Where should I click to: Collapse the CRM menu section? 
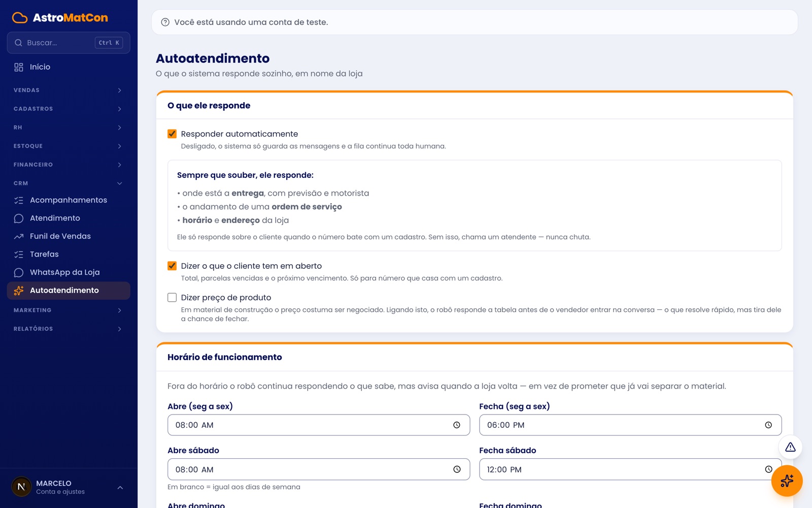[69, 183]
